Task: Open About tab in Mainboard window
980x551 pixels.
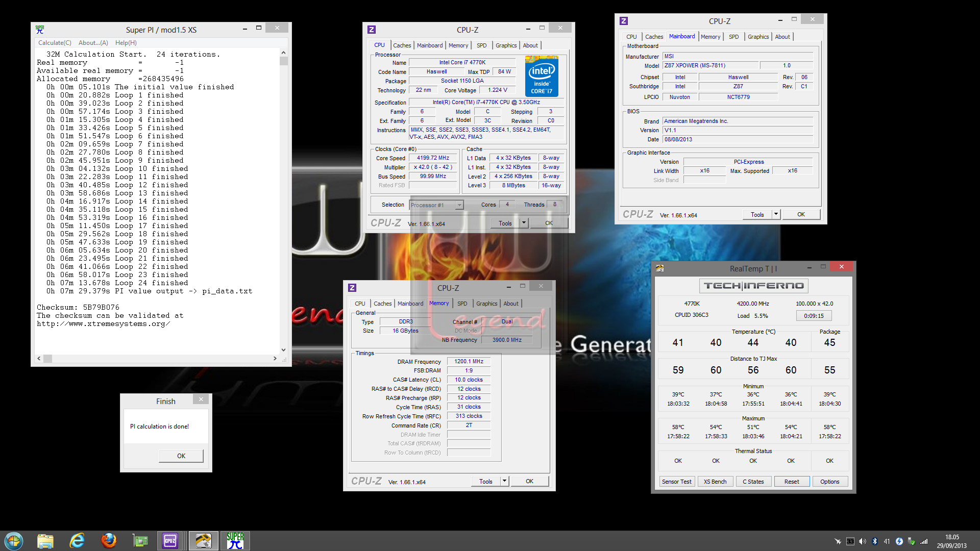Action: (x=782, y=37)
